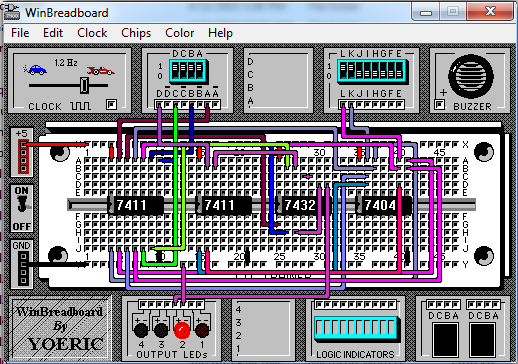The height and width of the screenshot is (364, 518).
Task: Click the DCBA switch output connector strip
Action: [188, 104]
